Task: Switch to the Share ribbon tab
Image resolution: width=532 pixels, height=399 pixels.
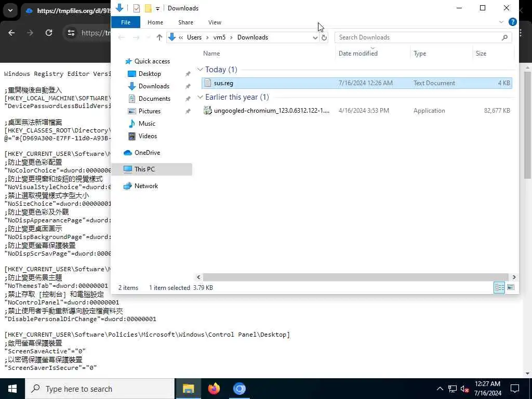Action: [185, 22]
